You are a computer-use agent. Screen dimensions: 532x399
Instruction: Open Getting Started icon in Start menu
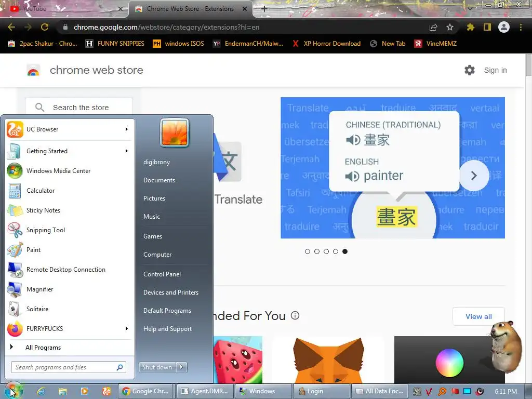coord(14,151)
